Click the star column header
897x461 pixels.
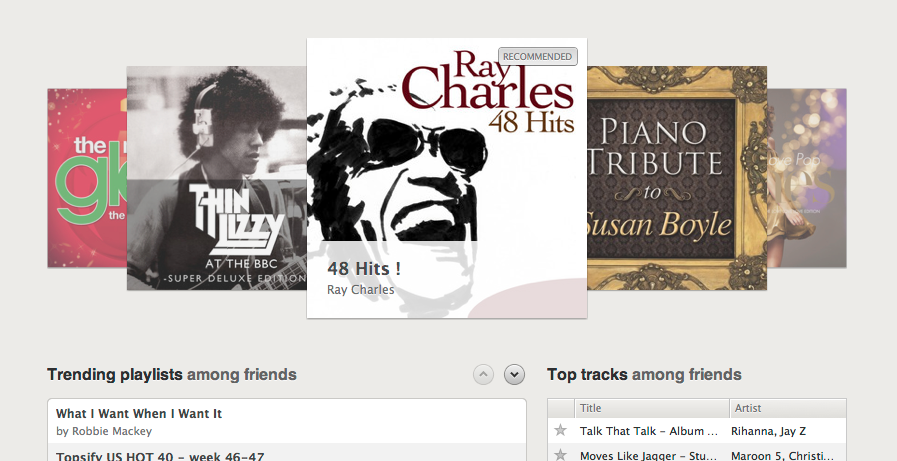tap(561, 408)
